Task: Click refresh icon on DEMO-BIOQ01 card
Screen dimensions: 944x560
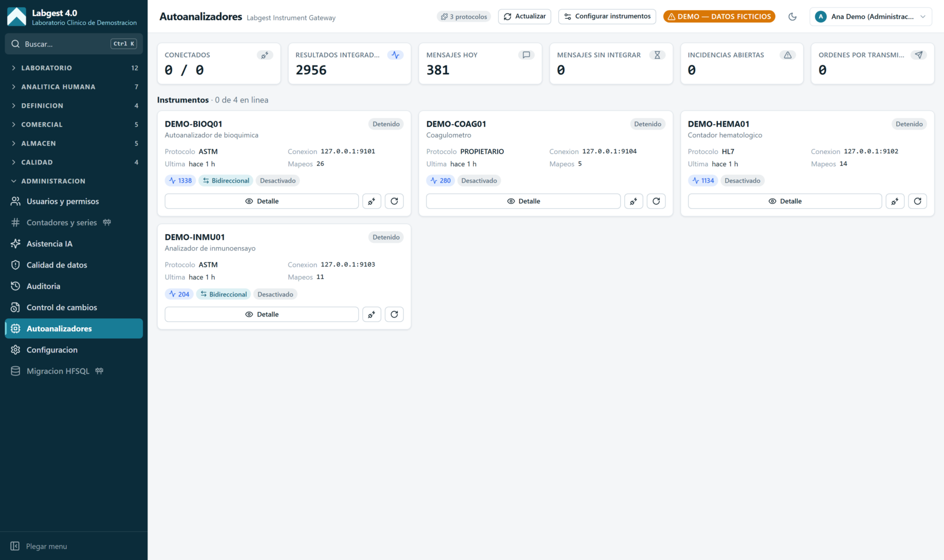Action: click(394, 201)
